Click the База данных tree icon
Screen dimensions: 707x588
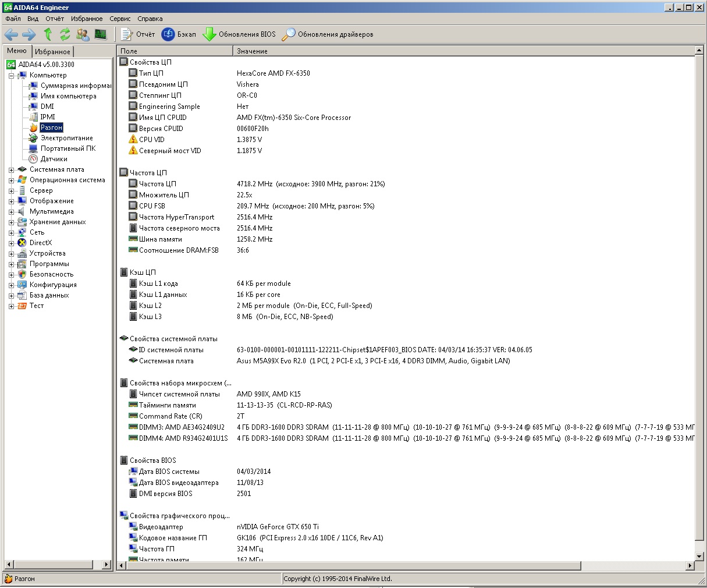click(22, 295)
